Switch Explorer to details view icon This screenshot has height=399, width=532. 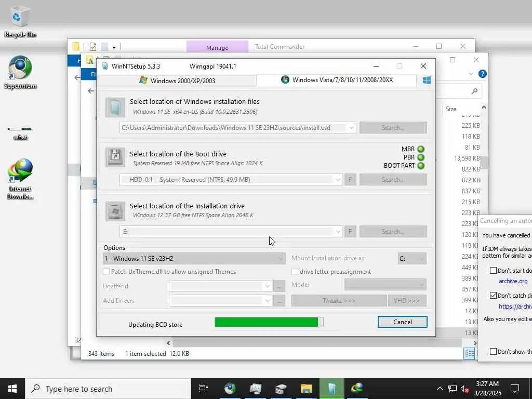[469, 353]
